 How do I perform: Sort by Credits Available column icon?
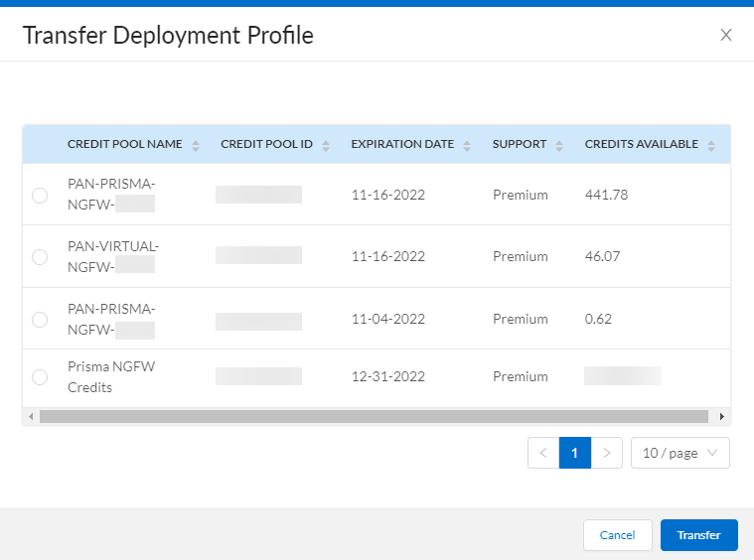pyautogui.click(x=711, y=145)
